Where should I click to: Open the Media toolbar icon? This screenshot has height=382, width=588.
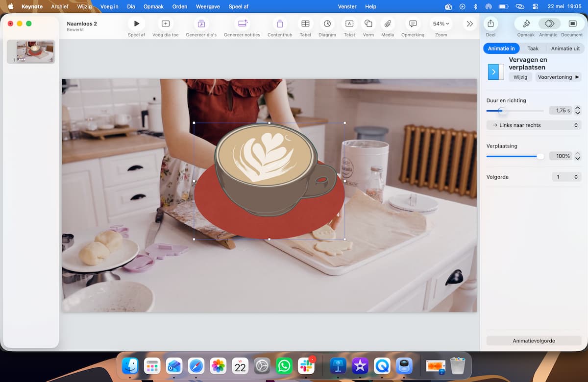(x=388, y=24)
